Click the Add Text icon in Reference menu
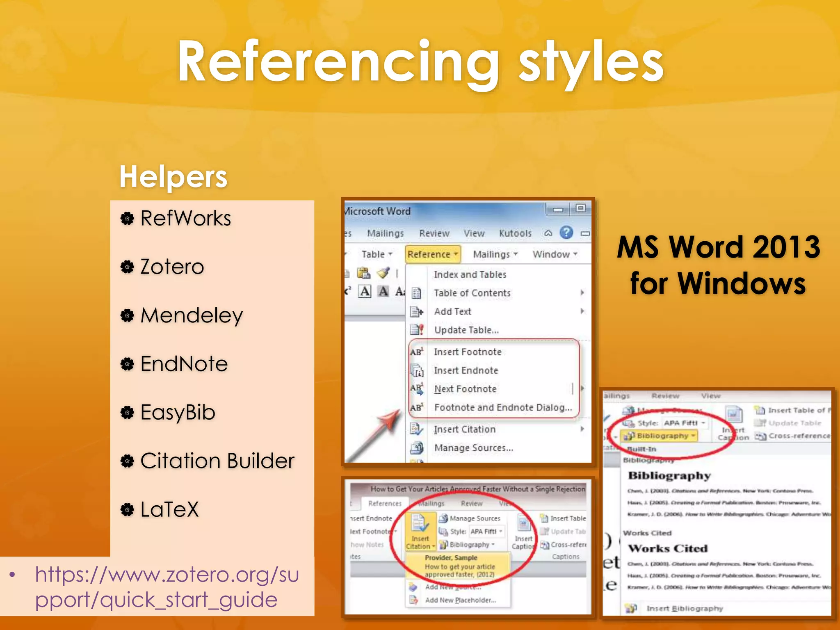The image size is (840, 630). coord(417,312)
